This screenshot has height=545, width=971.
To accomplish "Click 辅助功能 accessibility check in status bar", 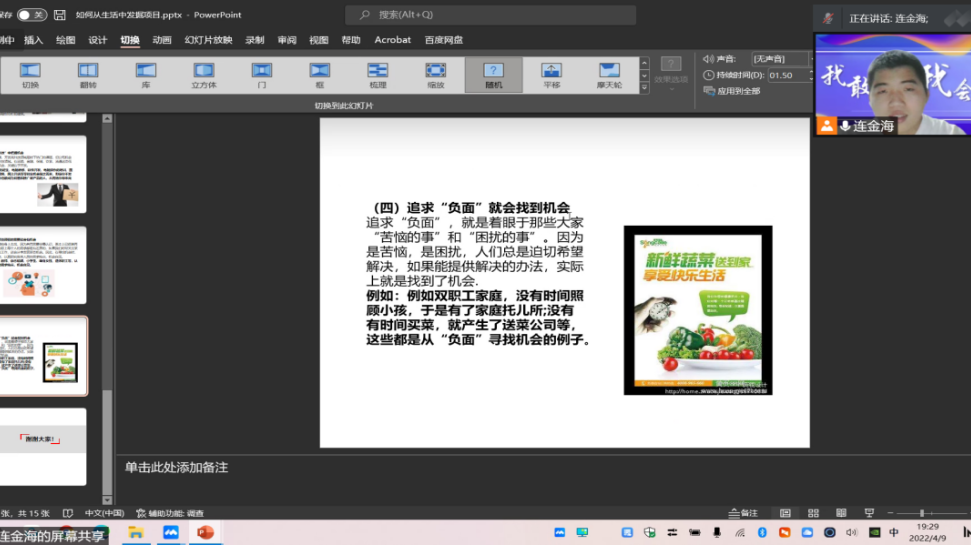I will point(168,513).
